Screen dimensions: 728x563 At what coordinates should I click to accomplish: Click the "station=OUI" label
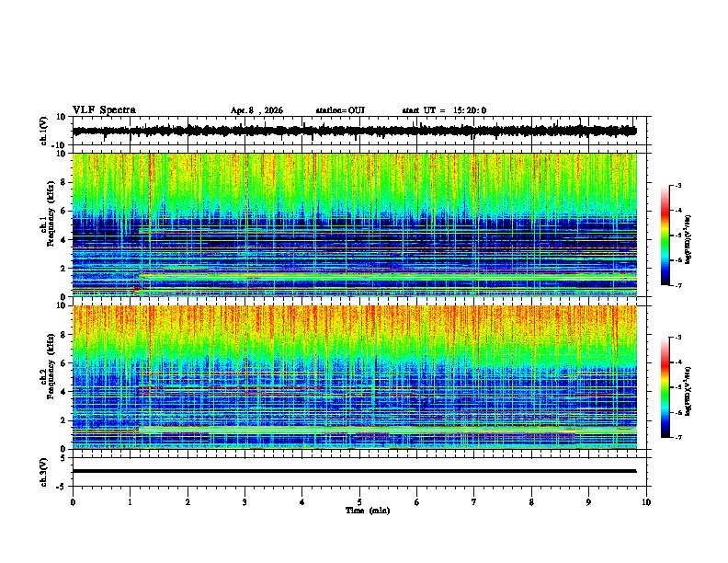click(x=340, y=110)
